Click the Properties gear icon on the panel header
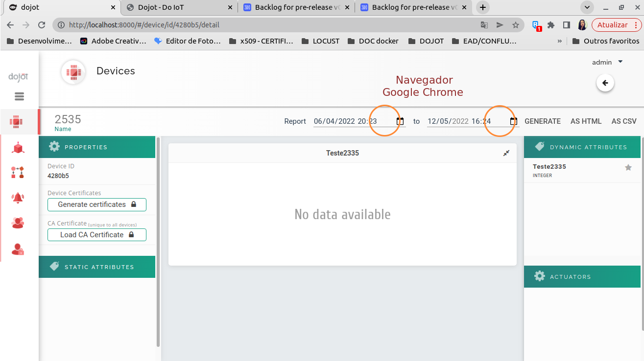The height and width of the screenshot is (361, 644). 54,147
